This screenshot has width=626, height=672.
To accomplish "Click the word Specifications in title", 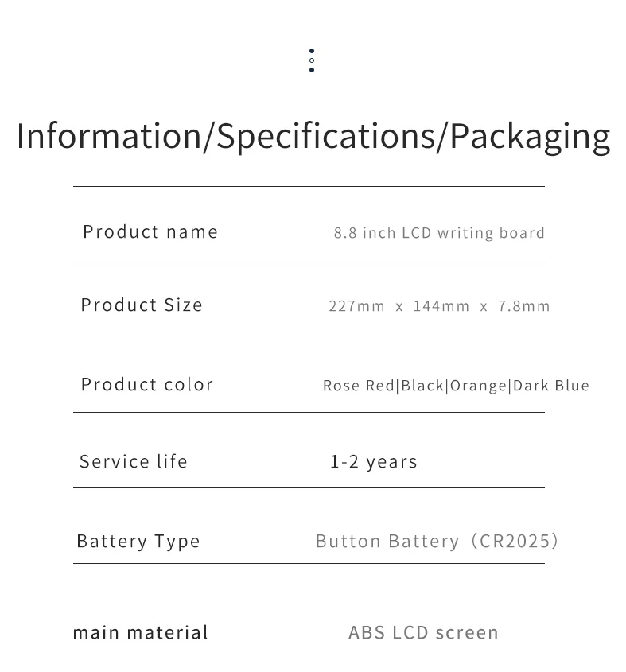I will click(x=326, y=136).
